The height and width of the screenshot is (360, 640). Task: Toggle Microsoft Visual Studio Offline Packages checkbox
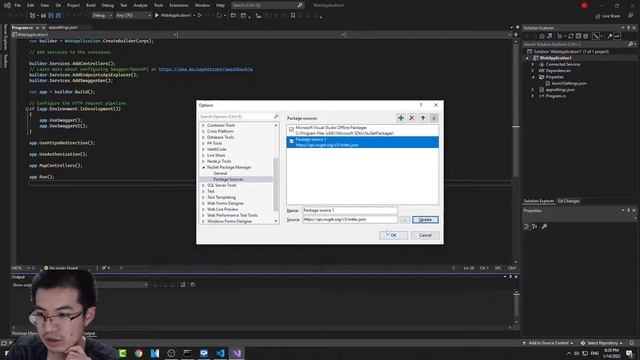[291, 130]
